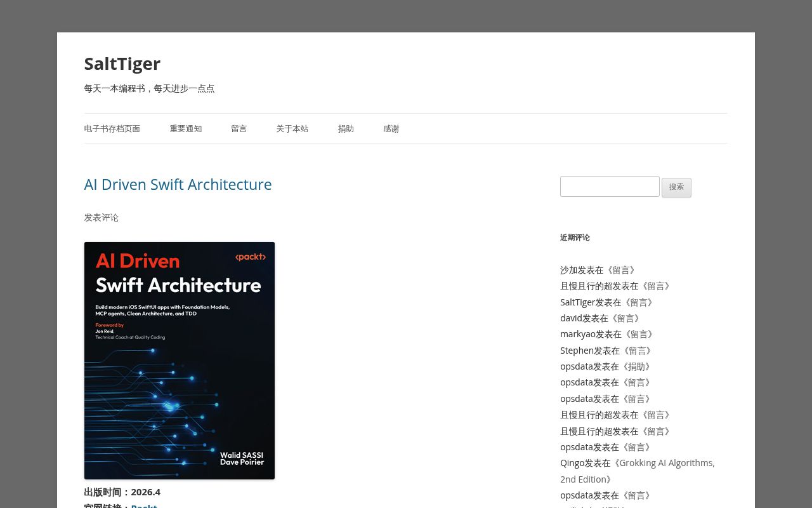This screenshot has width=812, height=508.
Task: Click the AI Driven Swift Architecture book cover
Action: (180, 361)
